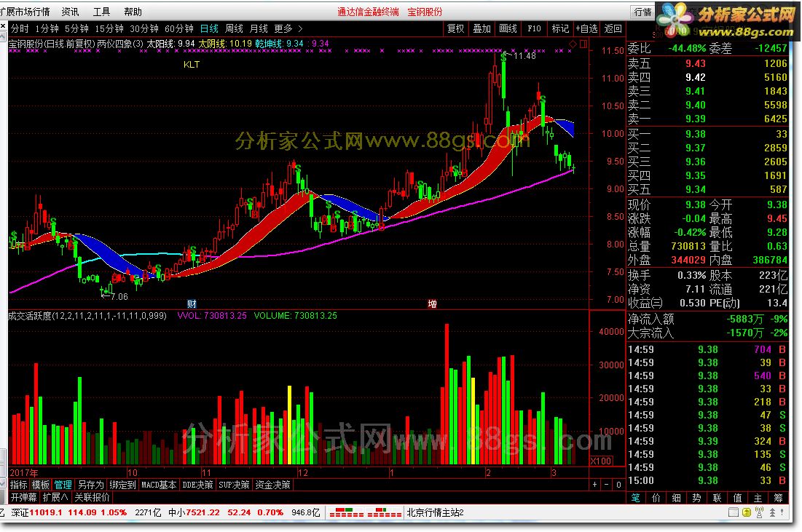802x532 pixels.
Task: Click the 行情 button at top right
Action: 642,12
